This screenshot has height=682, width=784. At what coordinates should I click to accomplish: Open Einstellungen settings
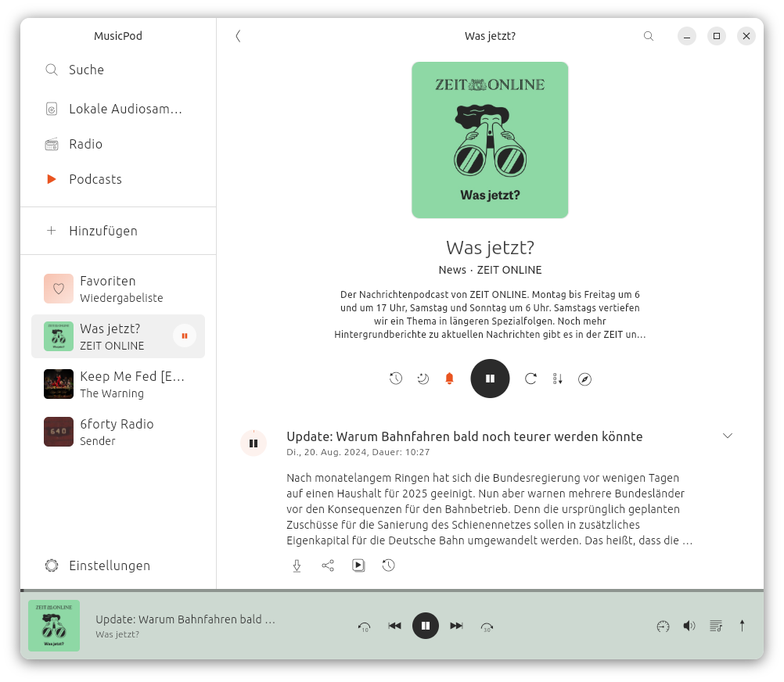click(x=118, y=565)
